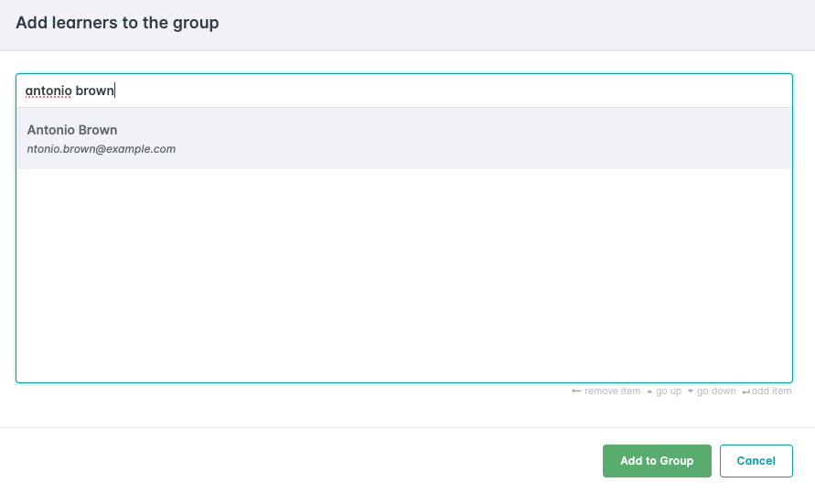This screenshot has height=504, width=815.
Task: Click the down triangle icon beside go down
Action: pyautogui.click(x=690, y=391)
